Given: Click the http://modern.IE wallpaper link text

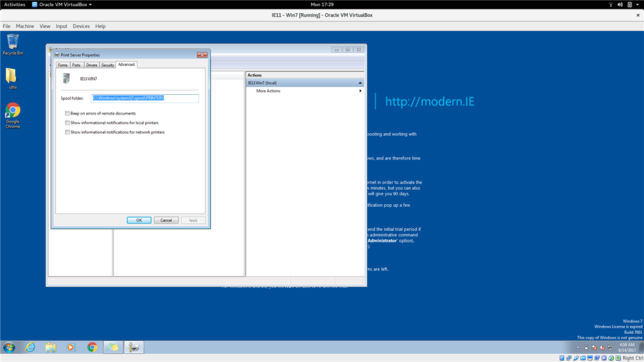Looking at the screenshot, I should [x=430, y=101].
